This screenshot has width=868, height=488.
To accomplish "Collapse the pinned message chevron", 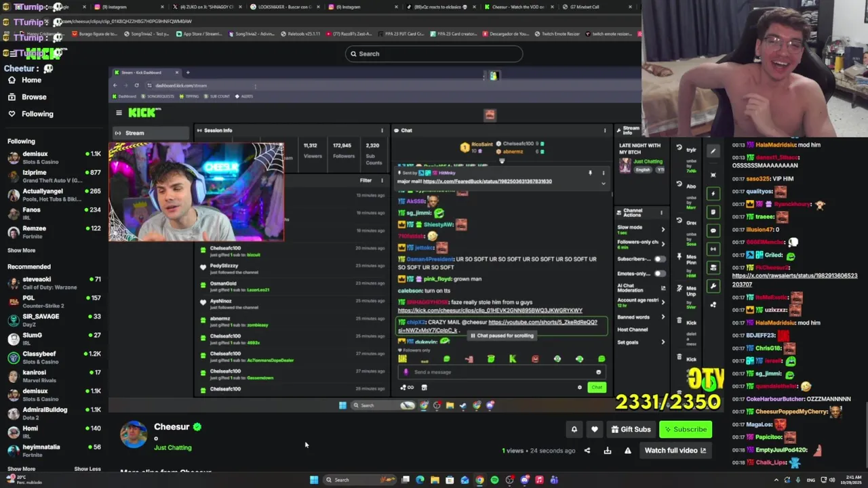I will [x=603, y=182].
